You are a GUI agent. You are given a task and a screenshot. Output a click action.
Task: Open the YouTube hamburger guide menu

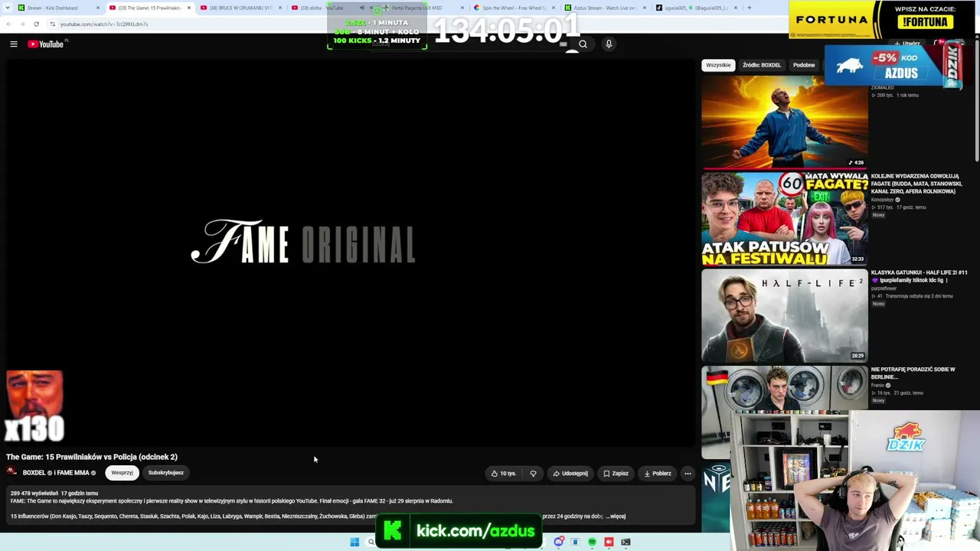14,44
